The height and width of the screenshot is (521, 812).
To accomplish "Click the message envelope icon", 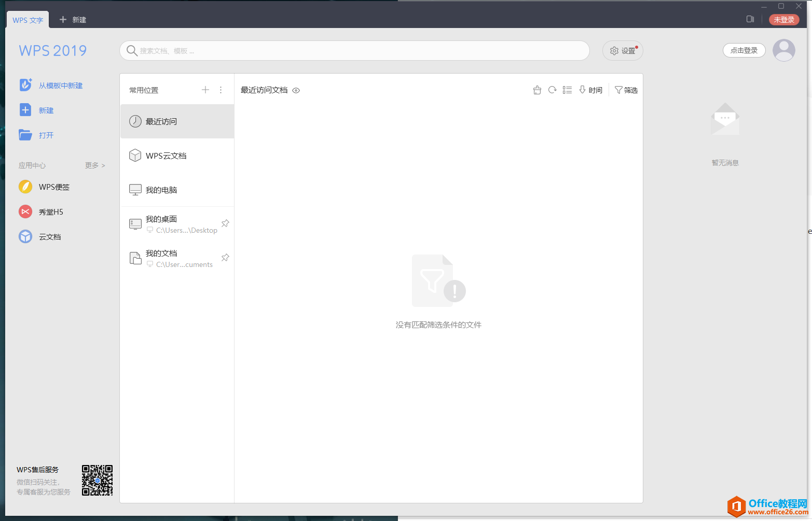I will 725,119.
